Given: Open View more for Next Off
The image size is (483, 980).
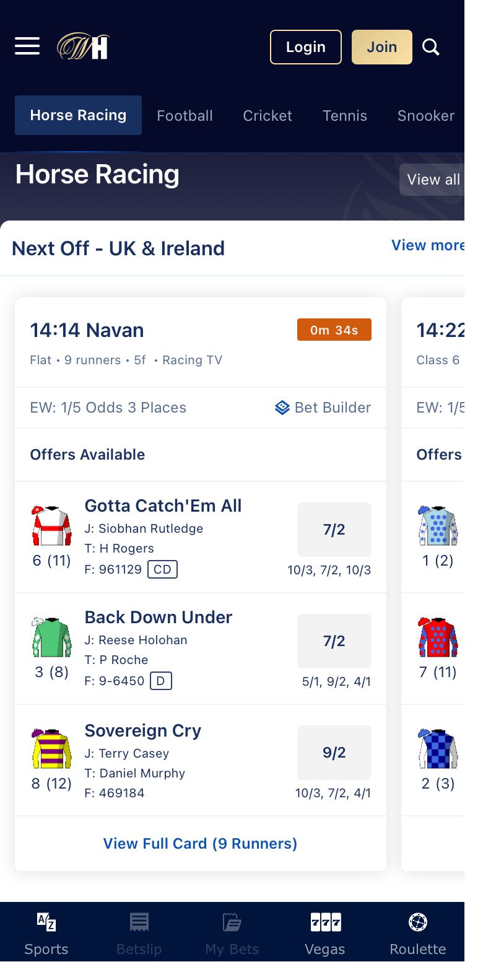Looking at the screenshot, I should (428, 245).
